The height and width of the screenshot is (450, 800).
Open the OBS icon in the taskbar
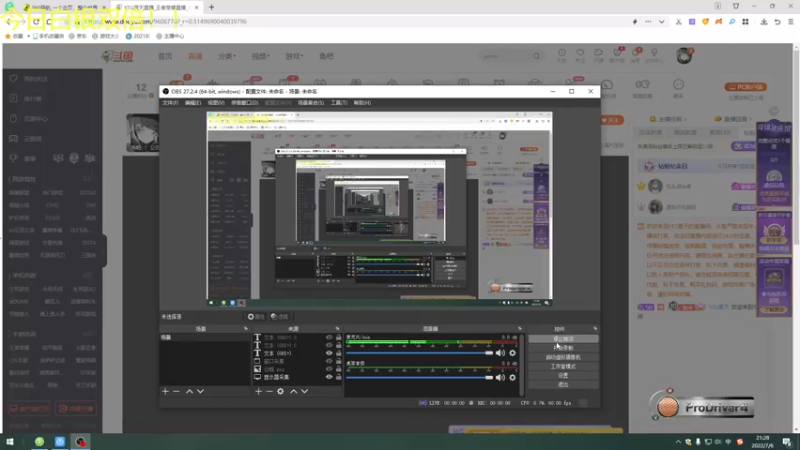tap(80, 442)
